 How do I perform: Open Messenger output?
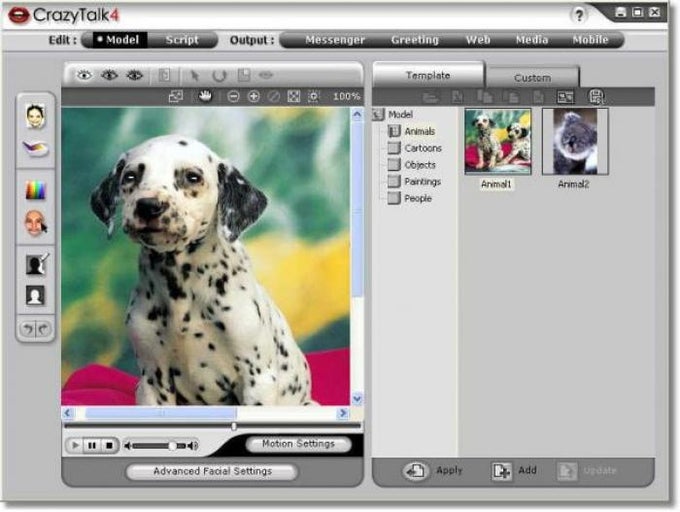[x=335, y=40]
